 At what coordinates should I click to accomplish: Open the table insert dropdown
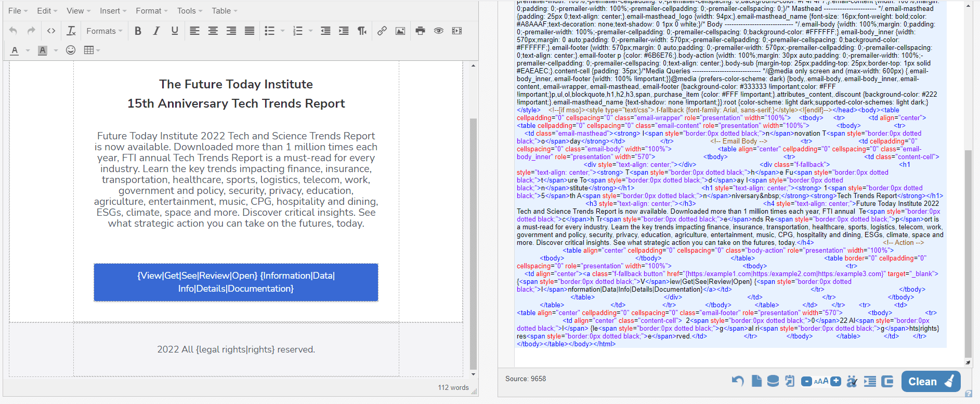pyautogui.click(x=92, y=50)
